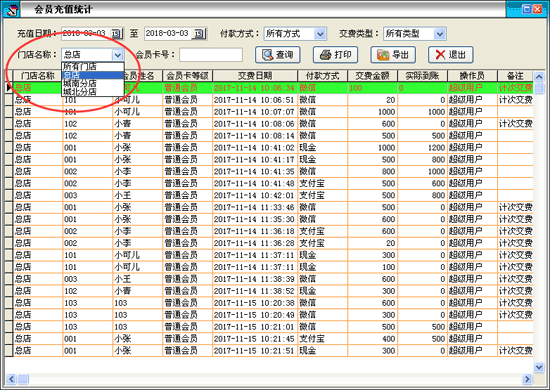Click the 打印 print button

[x=335, y=55]
